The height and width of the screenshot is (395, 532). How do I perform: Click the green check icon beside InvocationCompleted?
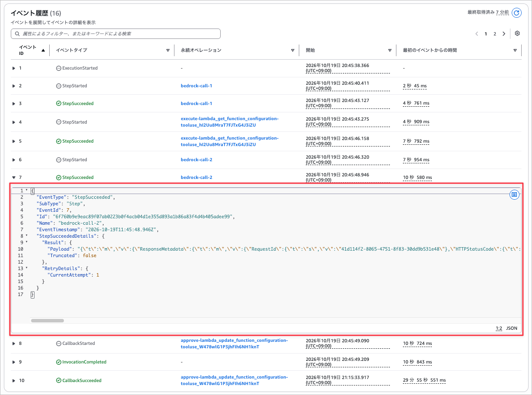59,362
